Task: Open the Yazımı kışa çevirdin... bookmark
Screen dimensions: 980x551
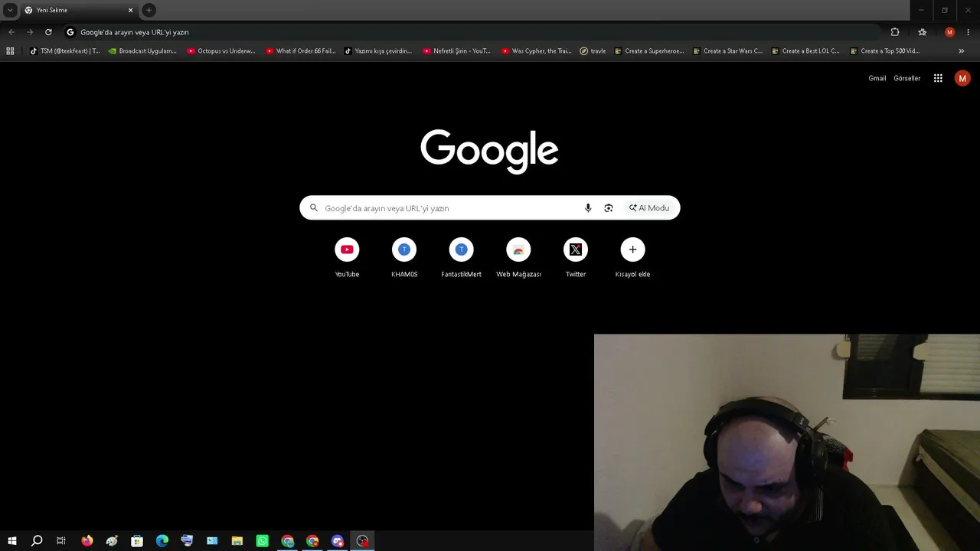Action: coord(378,51)
